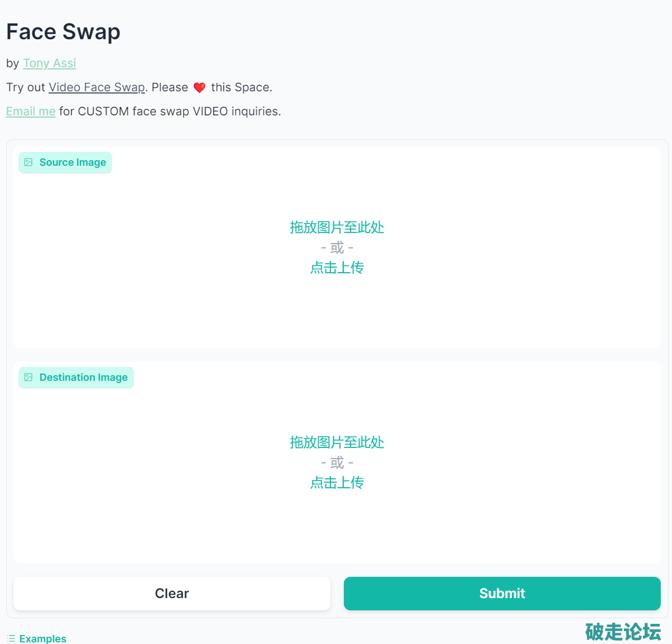The width and height of the screenshot is (672, 644).
Task: Click the Examples list icon
Action: coord(11,638)
